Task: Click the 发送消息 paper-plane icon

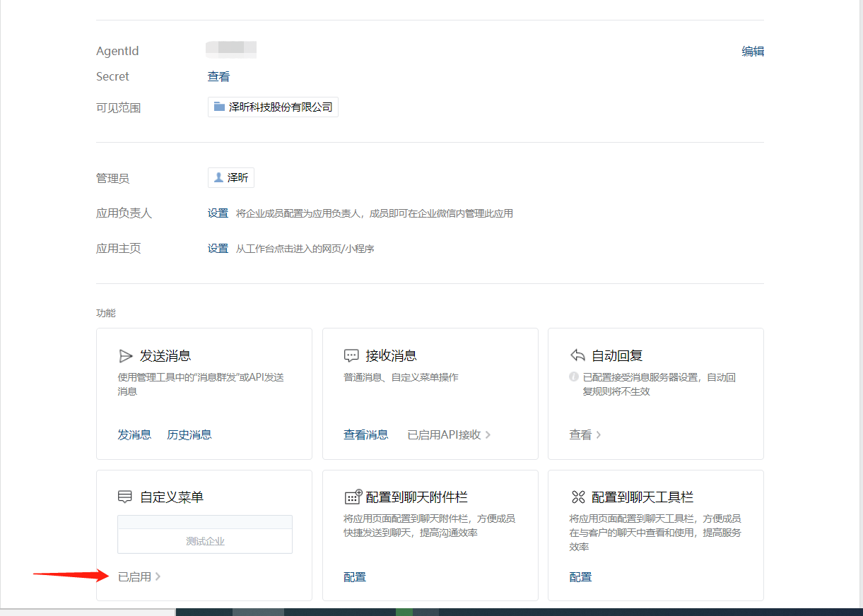Action: [125, 356]
